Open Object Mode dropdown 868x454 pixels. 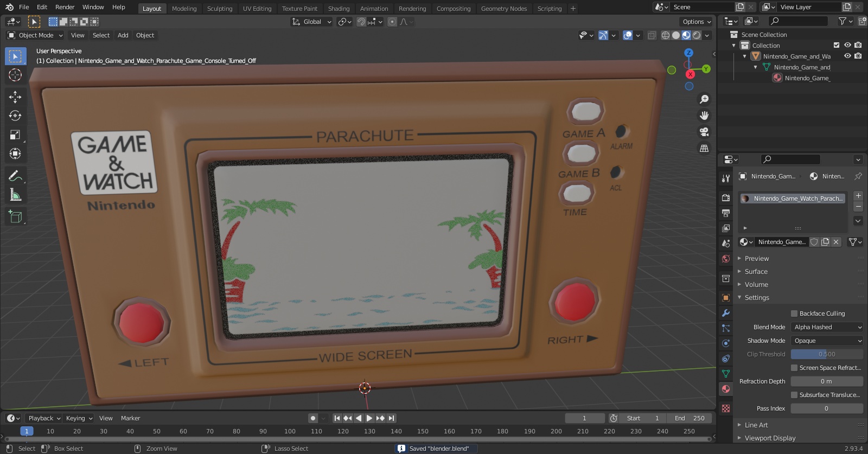[35, 35]
